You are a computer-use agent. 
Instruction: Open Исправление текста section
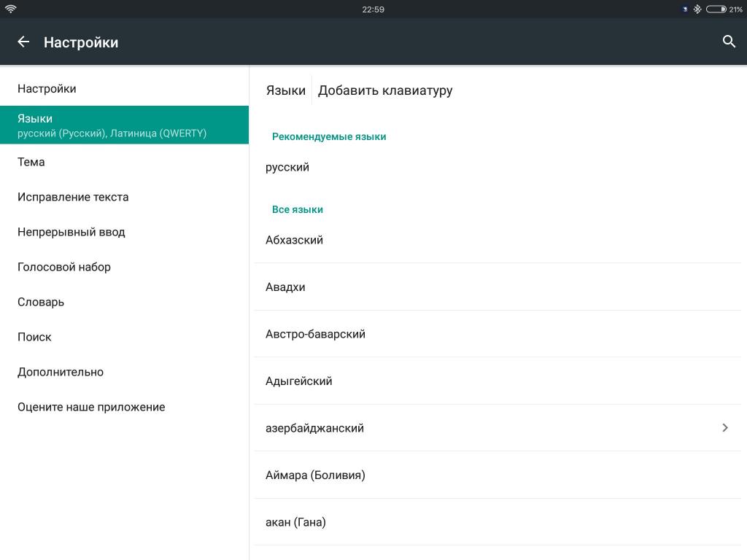tap(124, 197)
